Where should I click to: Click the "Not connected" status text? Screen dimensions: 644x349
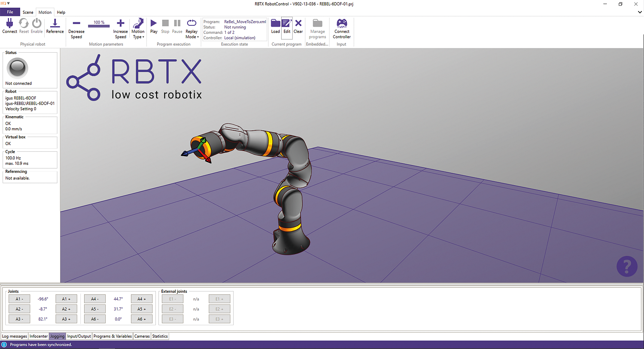(x=18, y=84)
